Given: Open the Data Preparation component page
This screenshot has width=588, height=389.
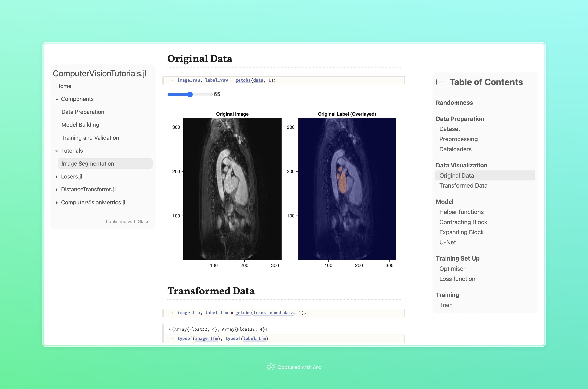Looking at the screenshot, I should tap(83, 112).
